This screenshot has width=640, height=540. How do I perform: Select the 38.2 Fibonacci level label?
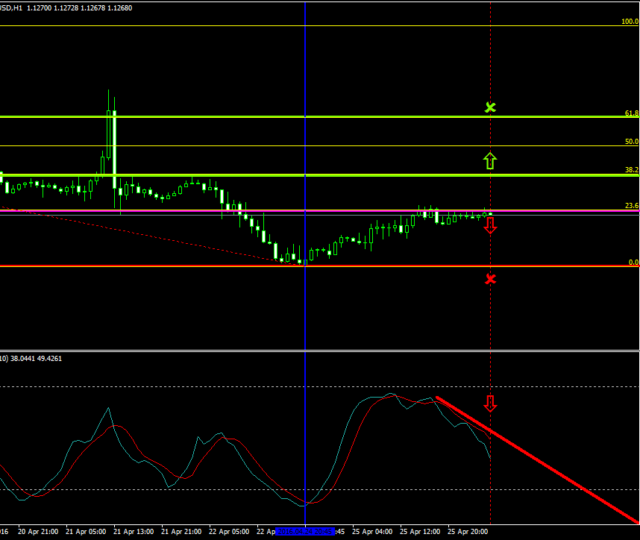click(x=630, y=171)
